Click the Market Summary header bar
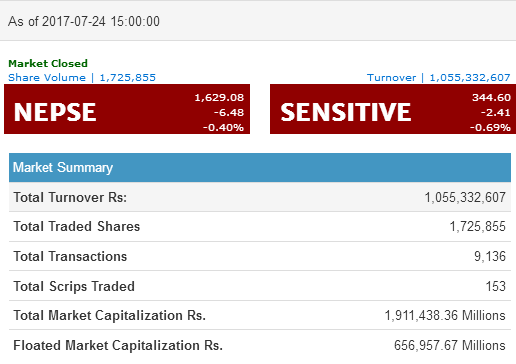516x364 pixels. point(260,167)
